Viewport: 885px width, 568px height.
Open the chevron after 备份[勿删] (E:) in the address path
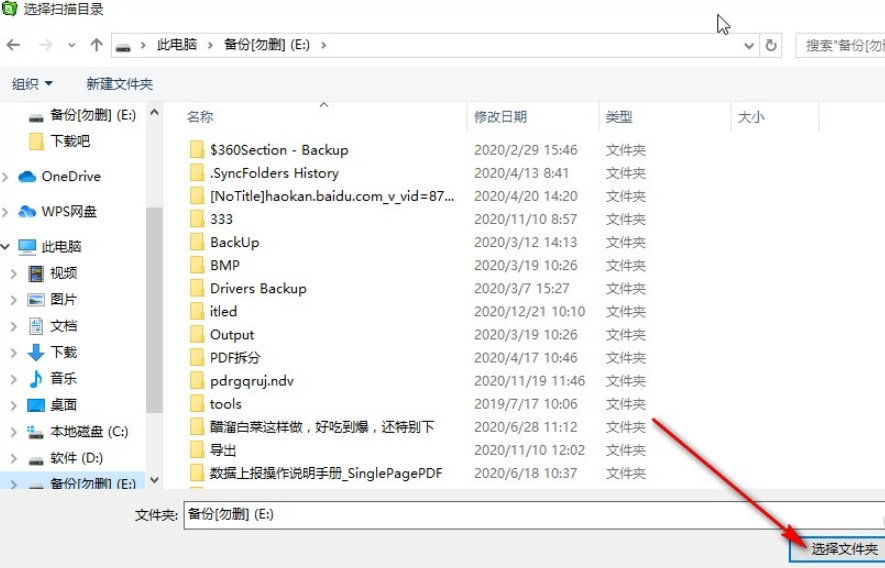tap(323, 45)
